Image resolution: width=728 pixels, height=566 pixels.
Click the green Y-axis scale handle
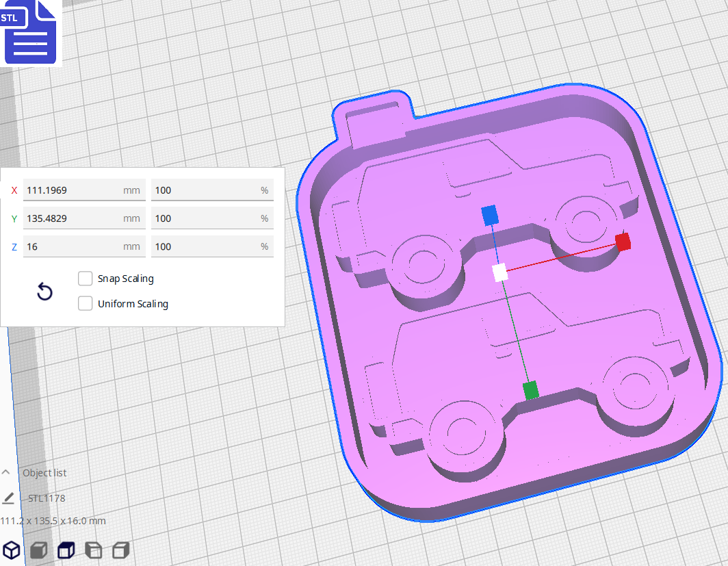(x=530, y=390)
